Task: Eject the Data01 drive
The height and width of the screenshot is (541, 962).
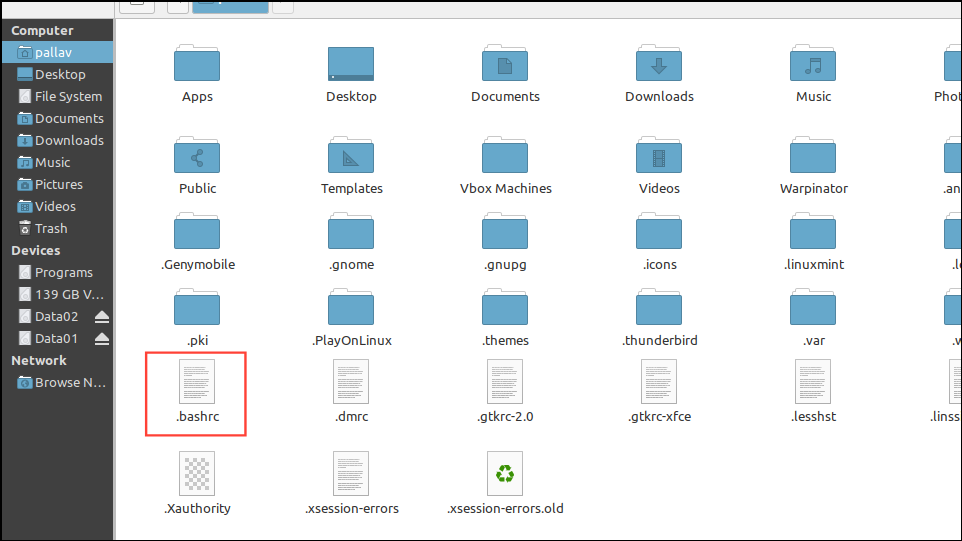Action: tap(102, 339)
